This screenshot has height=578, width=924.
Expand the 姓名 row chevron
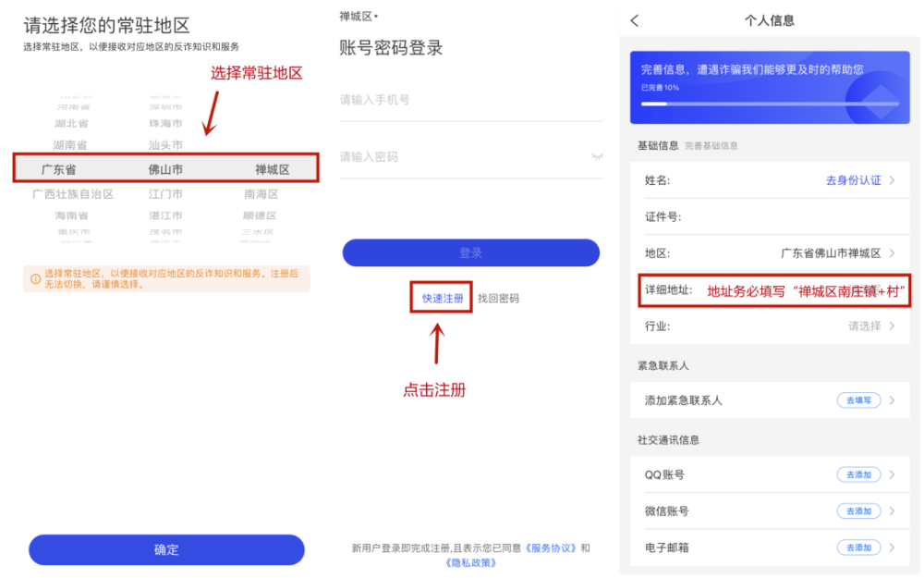(x=893, y=180)
